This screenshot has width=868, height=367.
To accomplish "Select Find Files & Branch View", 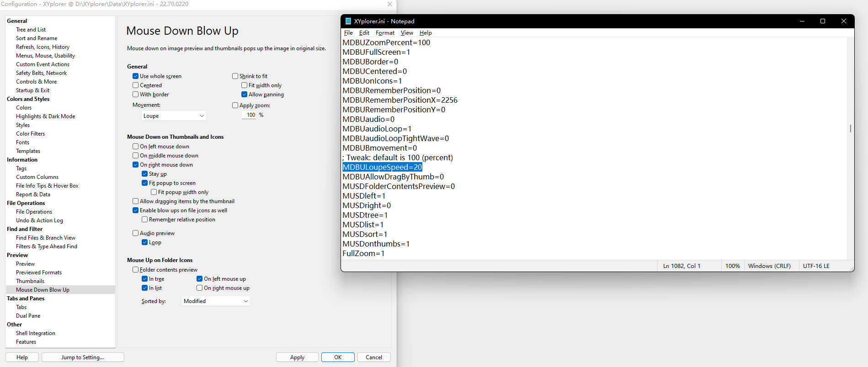I will click(46, 238).
